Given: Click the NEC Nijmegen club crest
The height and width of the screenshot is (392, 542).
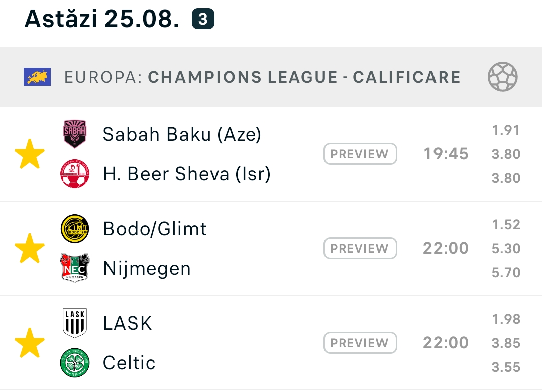Looking at the screenshot, I should [75, 268].
